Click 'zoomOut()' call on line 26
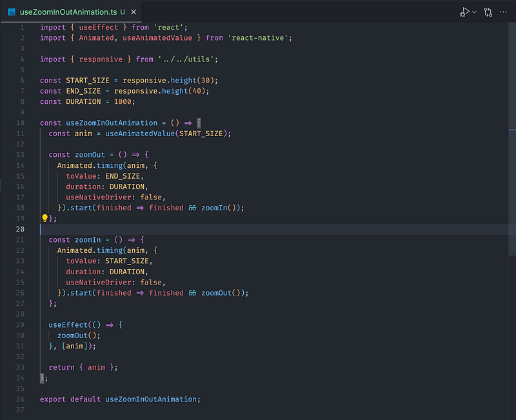The image size is (516, 420). click(221, 293)
